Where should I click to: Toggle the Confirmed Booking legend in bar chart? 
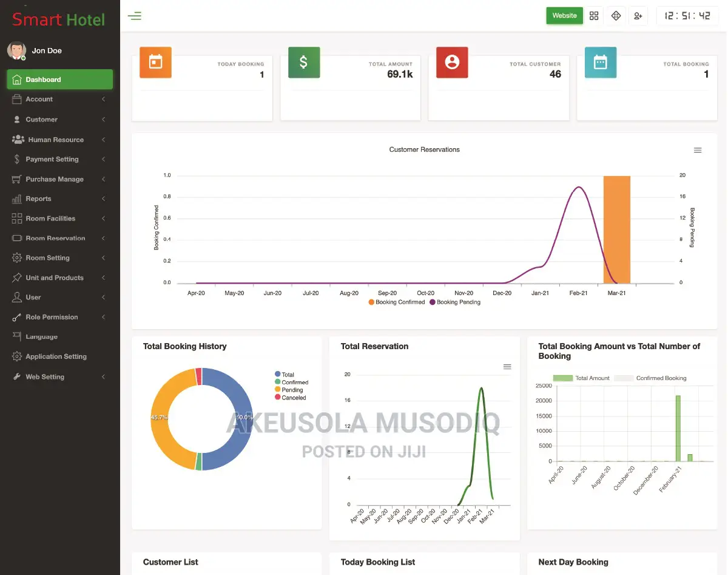[x=650, y=378]
